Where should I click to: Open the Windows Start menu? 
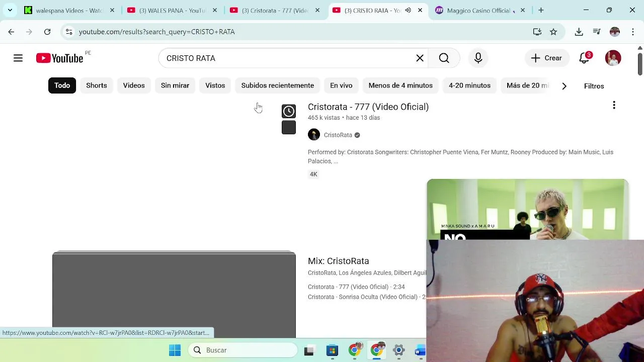click(175, 350)
